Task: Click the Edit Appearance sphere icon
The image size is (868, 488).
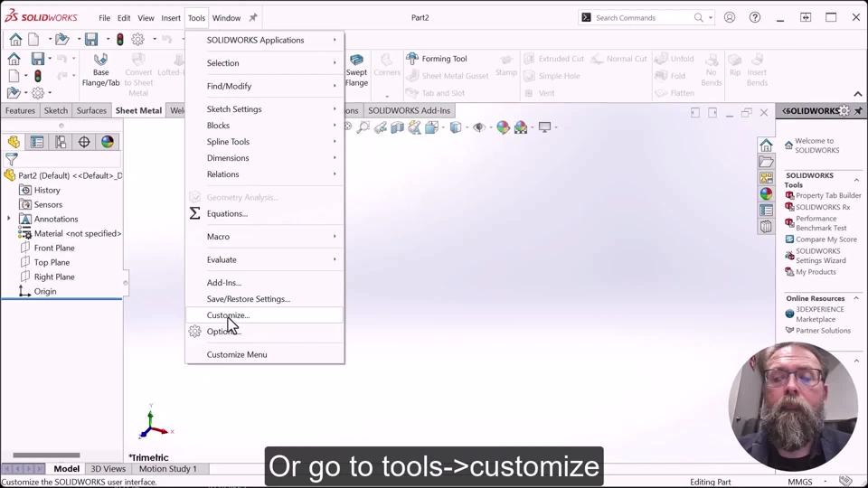Action: point(503,127)
